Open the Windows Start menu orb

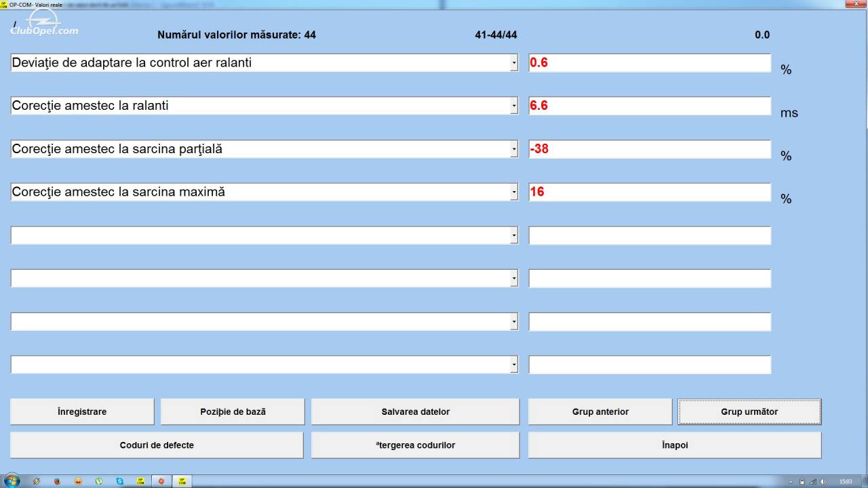pyautogui.click(x=11, y=481)
